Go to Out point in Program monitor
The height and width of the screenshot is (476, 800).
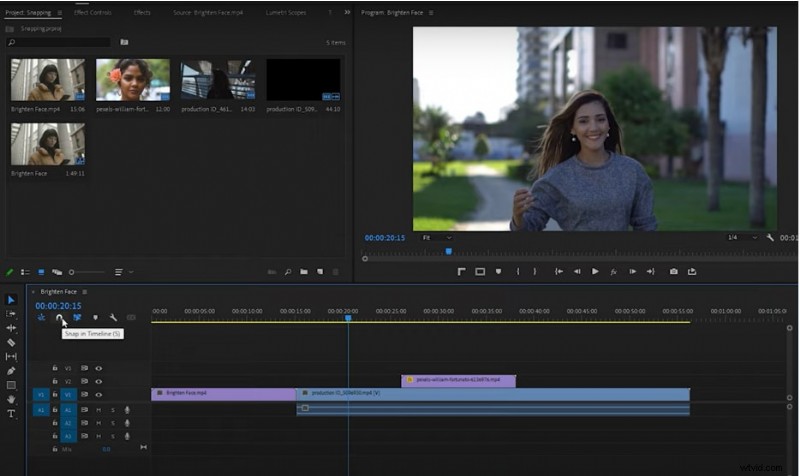pos(651,271)
